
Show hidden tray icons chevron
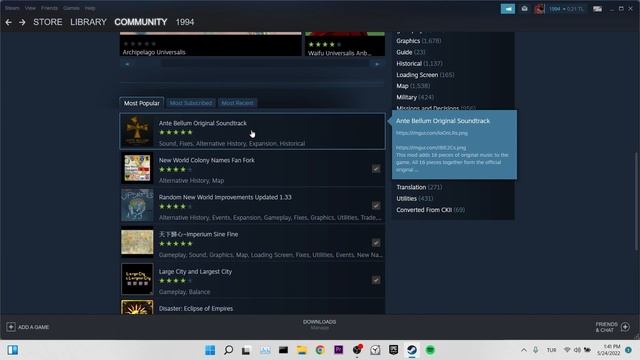click(x=524, y=350)
